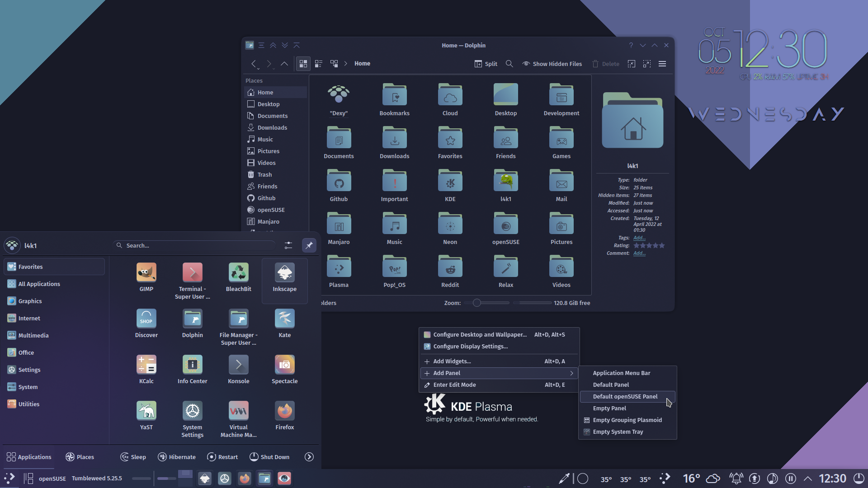The height and width of the screenshot is (488, 868).
Task: Switch launcher to Applications view
Action: [29, 457]
